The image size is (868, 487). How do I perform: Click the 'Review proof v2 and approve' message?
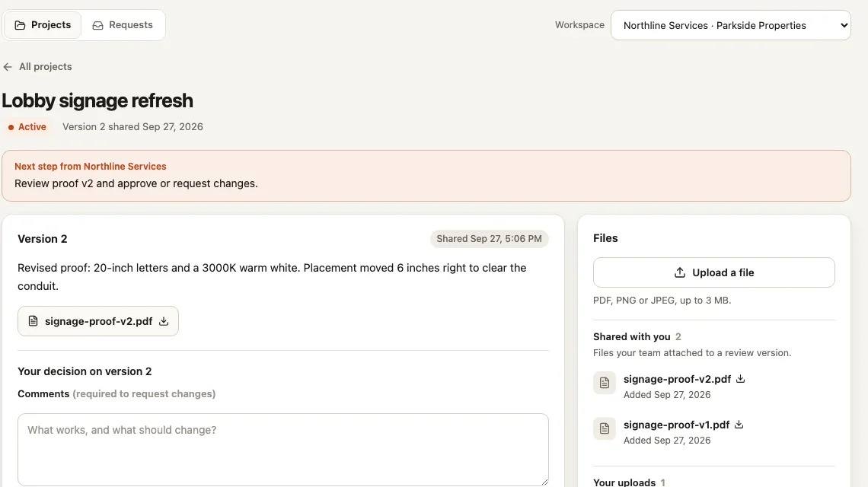[136, 183]
